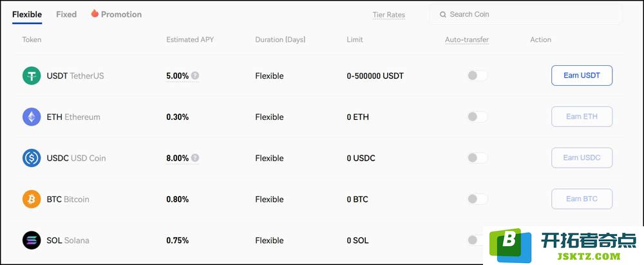Switch to the Fixed tab
The width and height of the screenshot is (644, 265).
tap(66, 14)
